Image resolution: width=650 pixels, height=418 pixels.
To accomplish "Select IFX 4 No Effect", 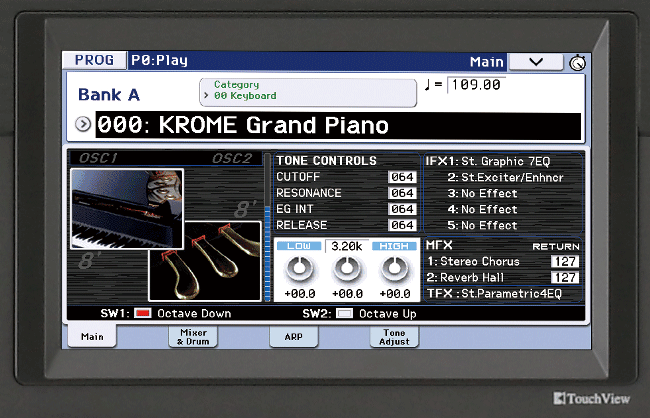I will click(483, 209).
